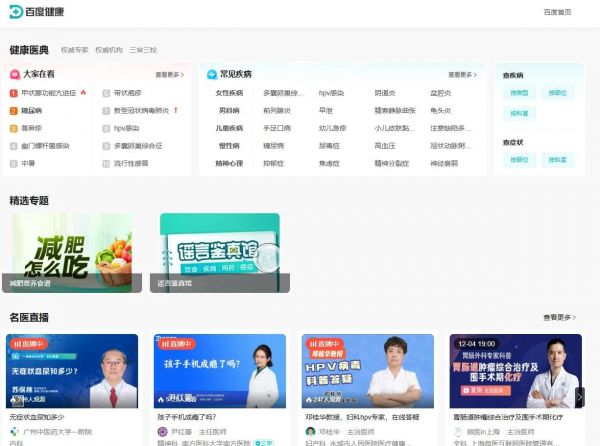Open 神经衰弱 disease link

click(444, 163)
